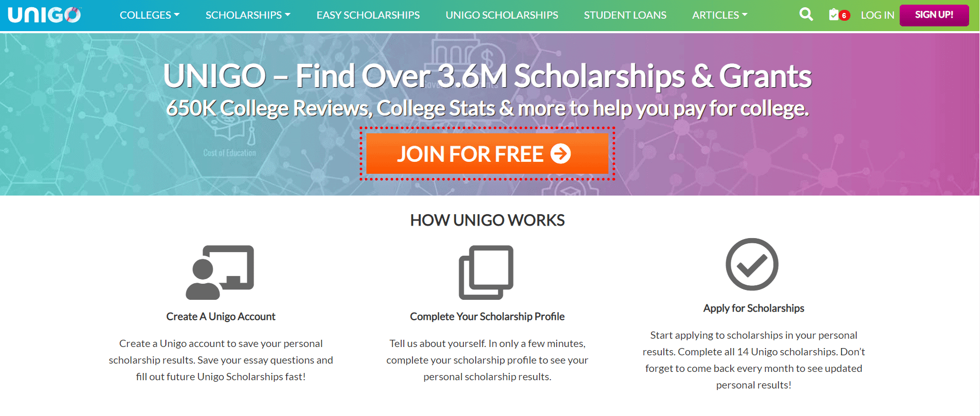
Task: Expand the COLLEGES dropdown
Action: click(149, 15)
